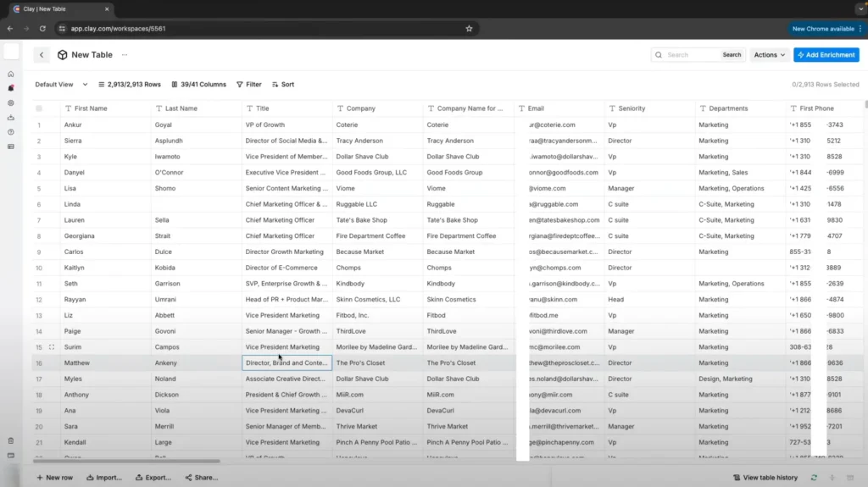Viewport: 868px width, 487px height.
Task: Go back using the chevron beside New Table
Action: 42,55
